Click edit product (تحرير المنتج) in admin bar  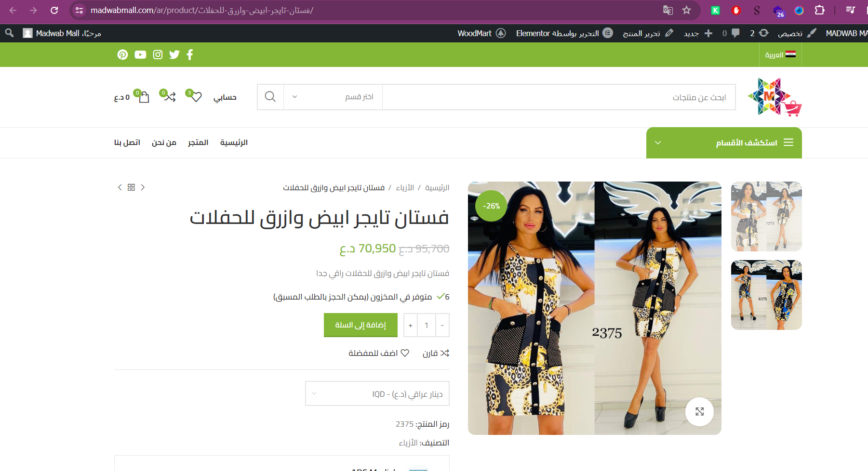coord(648,33)
